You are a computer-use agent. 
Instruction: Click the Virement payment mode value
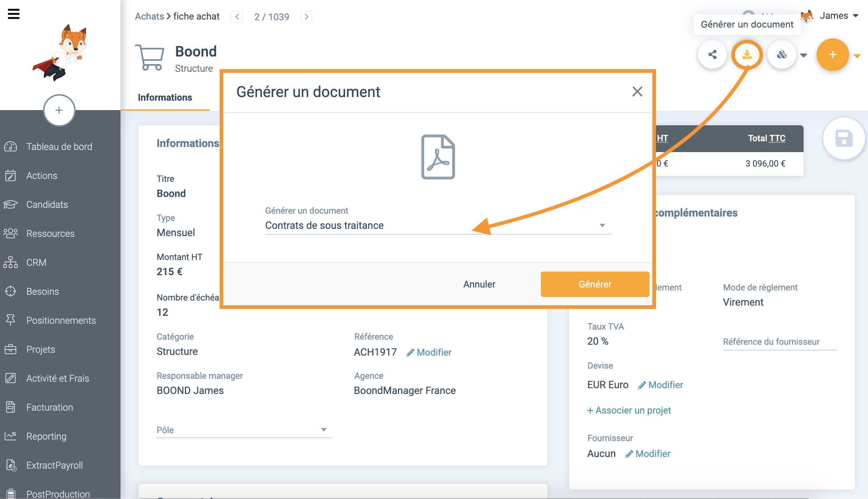click(743, 302)
